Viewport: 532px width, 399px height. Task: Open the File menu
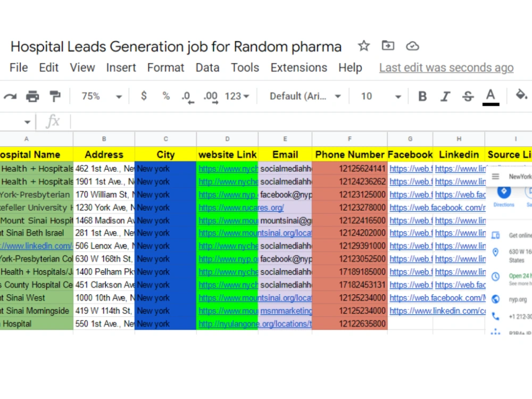pos(19,68)
